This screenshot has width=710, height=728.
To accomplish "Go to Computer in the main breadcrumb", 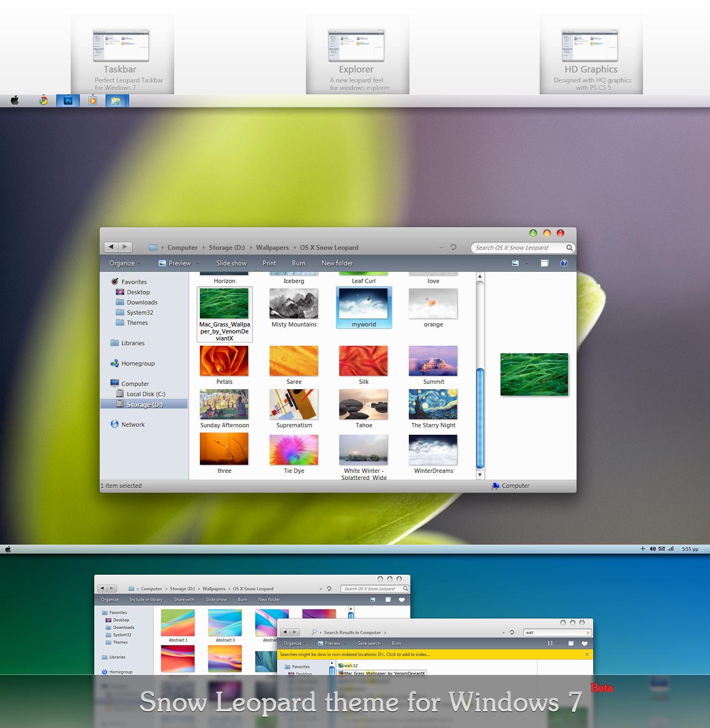I will pyautogui.click(x=183, y=248).
